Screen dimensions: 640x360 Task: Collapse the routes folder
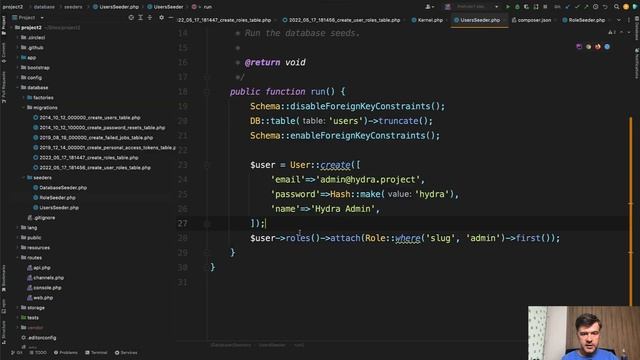pyautogui.click(x=18, y=258)
